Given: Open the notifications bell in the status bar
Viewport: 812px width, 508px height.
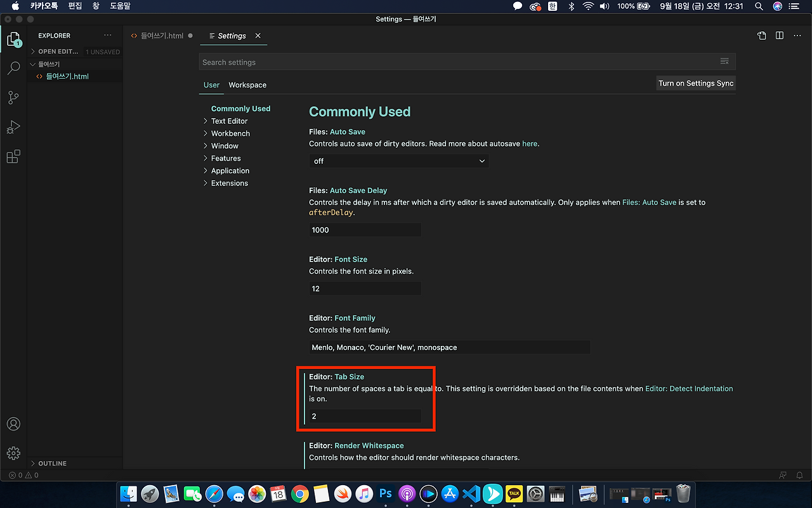Looking at the screenshot, I should 799,475.
